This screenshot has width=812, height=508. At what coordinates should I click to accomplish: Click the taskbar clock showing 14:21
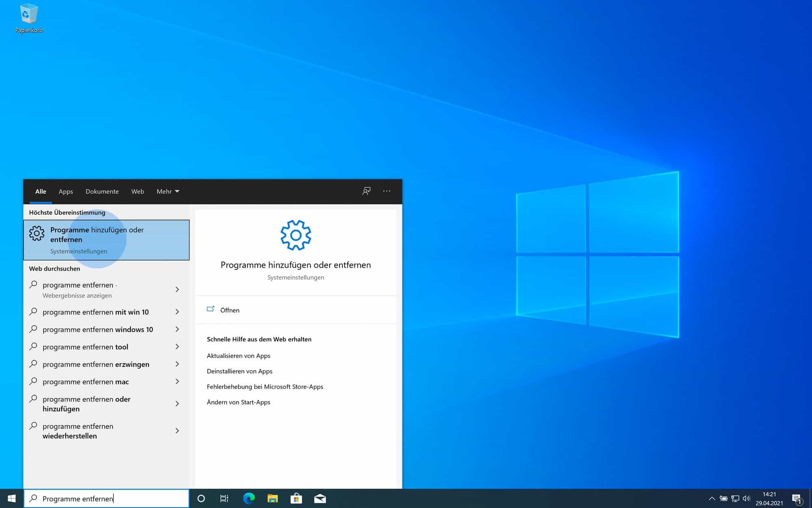click(x=769, y=499)
